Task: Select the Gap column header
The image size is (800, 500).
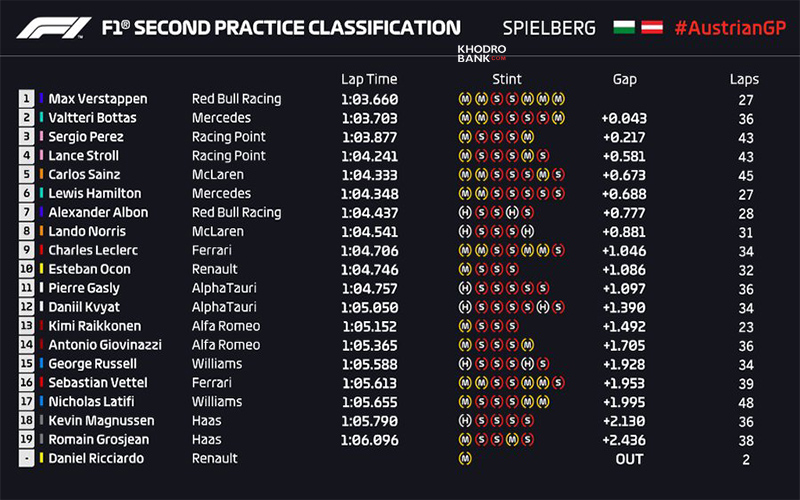Action: [624, 79]
